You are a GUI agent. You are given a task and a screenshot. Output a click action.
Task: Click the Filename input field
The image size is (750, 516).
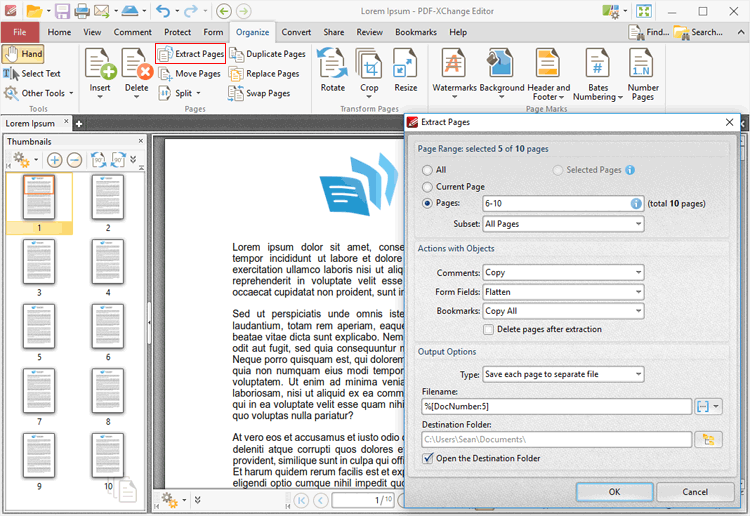(557, 406)
